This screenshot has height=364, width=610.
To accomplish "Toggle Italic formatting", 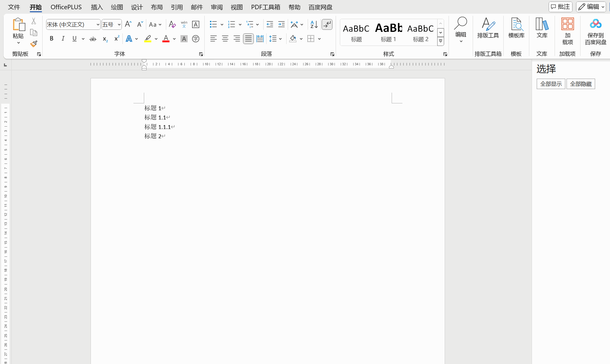I will point(63,39).
